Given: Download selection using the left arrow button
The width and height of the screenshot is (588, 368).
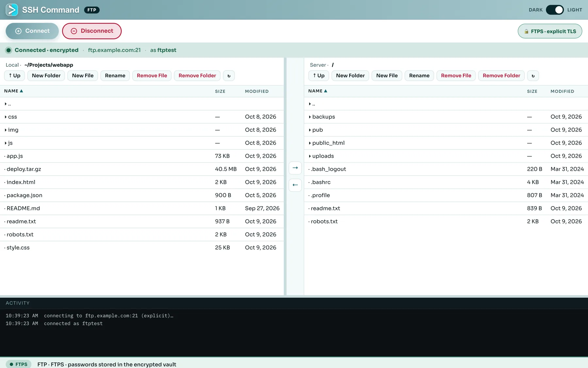Looking at the screenshot, I should [x=295, y=185].
